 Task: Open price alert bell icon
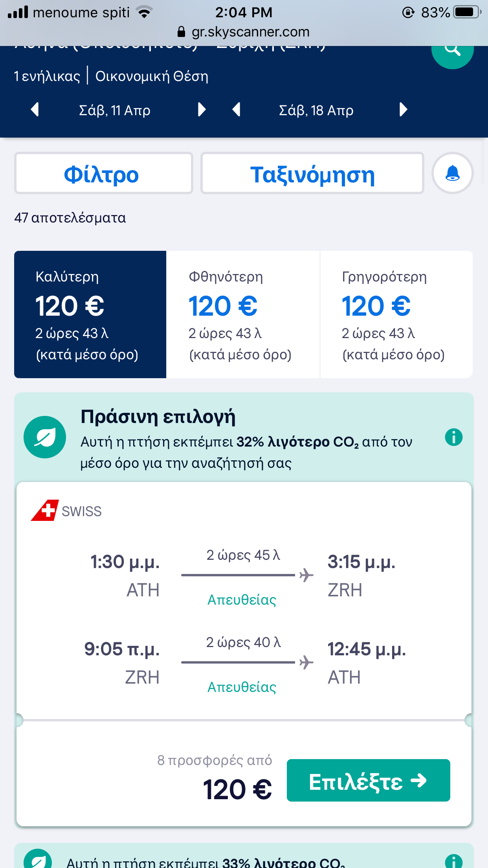(x=452, y=173)
